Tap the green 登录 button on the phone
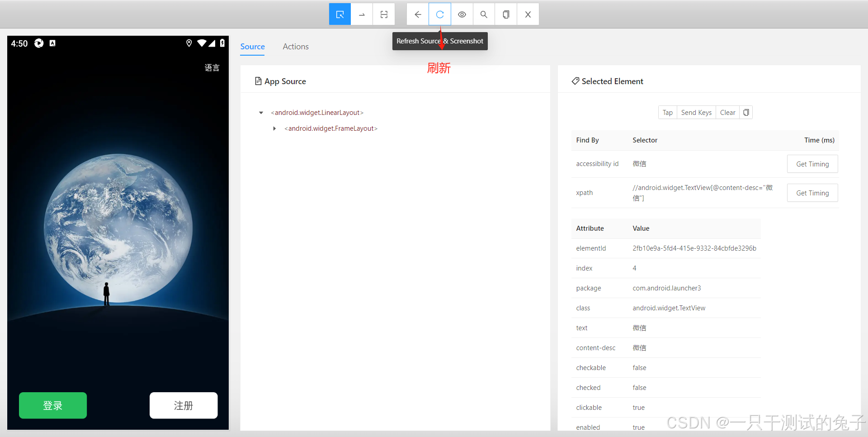 (x=53, y=405)
